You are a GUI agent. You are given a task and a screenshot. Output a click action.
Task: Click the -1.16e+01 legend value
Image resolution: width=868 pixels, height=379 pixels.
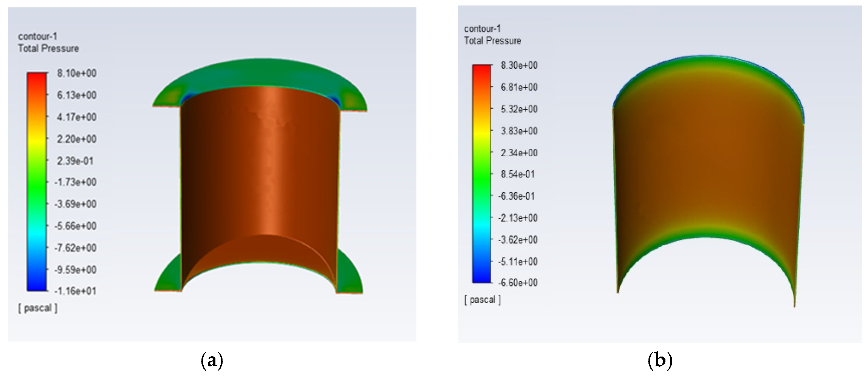[x=76, y=291]
